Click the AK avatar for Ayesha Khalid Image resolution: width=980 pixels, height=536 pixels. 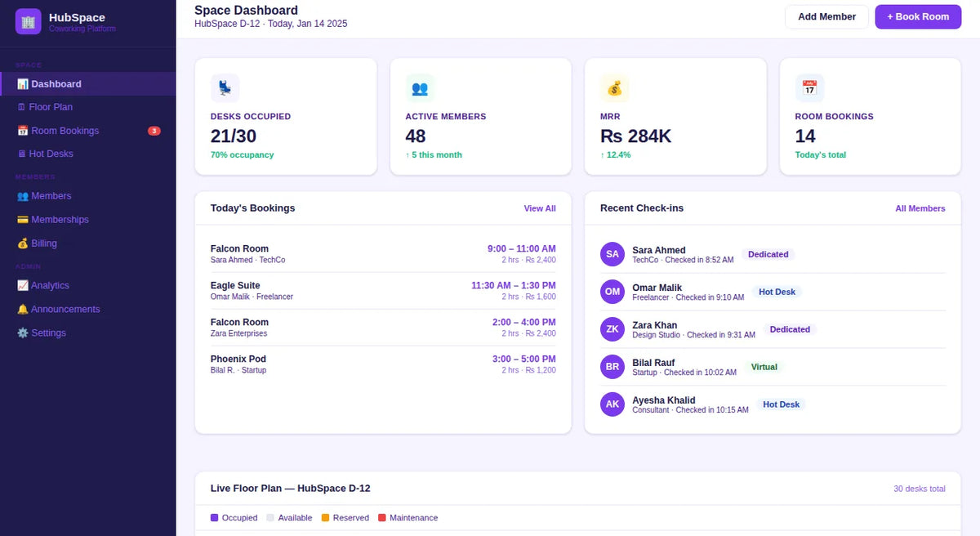[x=612, y=404]
